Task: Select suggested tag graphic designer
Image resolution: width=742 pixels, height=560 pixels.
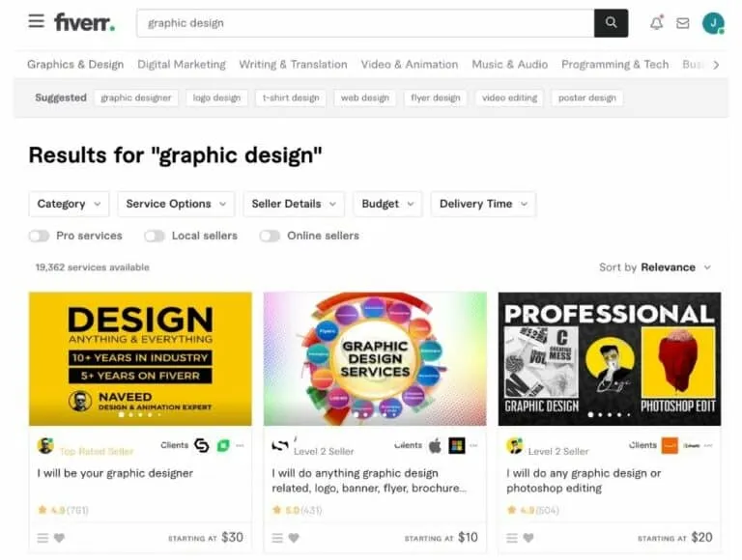Action: 136,98
